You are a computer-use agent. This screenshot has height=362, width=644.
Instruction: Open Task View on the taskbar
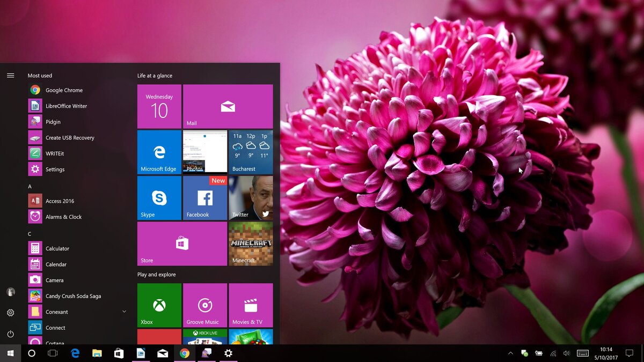pyautogui.click(x=53, y=353)
